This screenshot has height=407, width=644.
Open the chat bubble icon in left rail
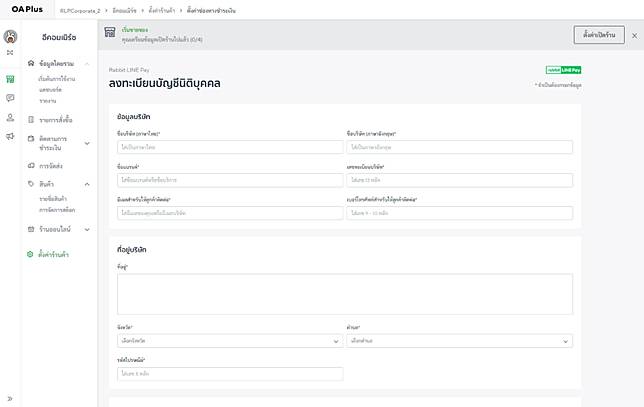pyautogui.click(x=10, y=98)
